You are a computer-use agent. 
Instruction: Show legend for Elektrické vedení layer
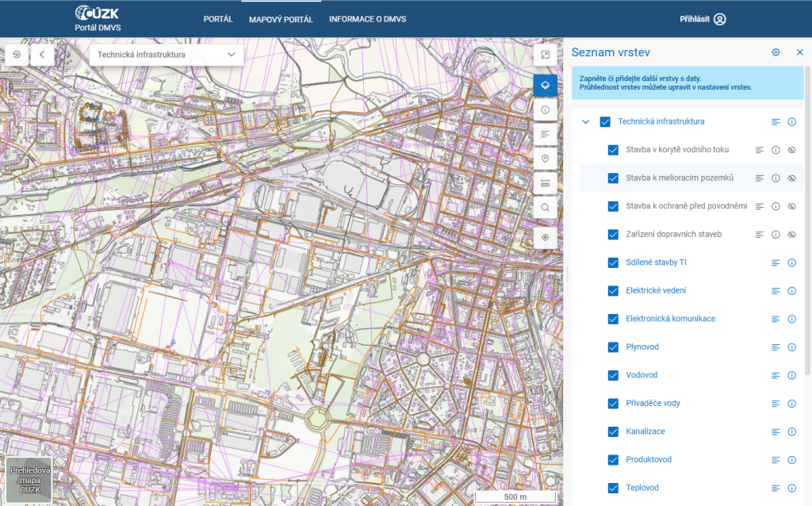pyautogui.click(x=776, y=291)
